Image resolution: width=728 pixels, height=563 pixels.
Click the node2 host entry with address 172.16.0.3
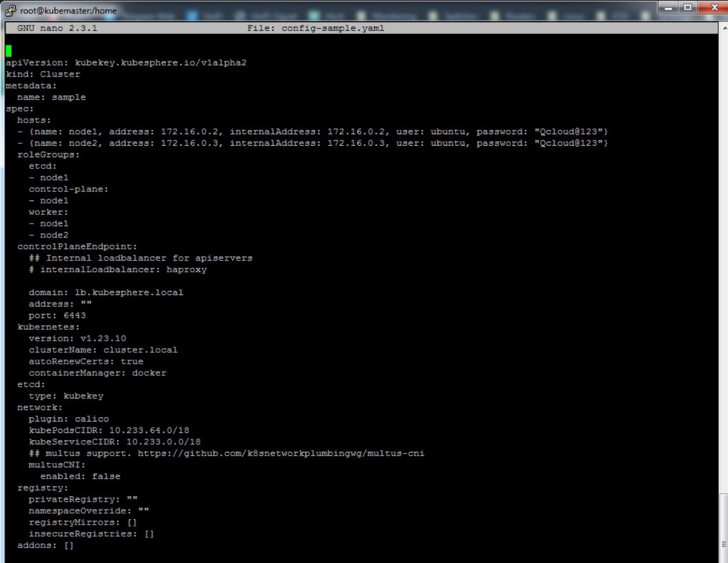coord(313,143)
